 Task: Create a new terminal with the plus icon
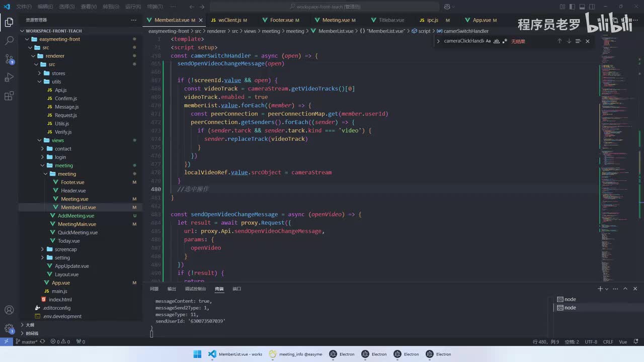click(x=600, y=289)
